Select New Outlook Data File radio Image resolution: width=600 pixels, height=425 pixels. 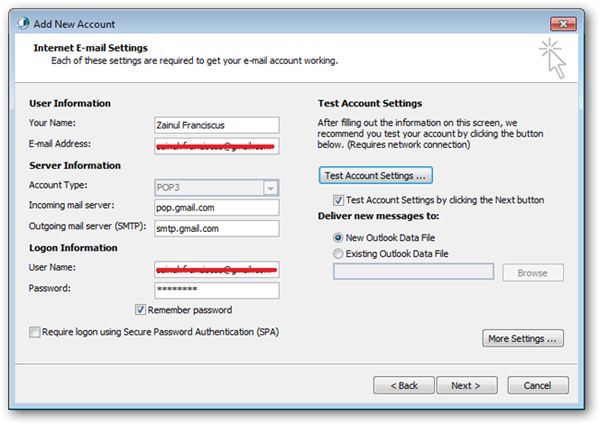point(338,238)
